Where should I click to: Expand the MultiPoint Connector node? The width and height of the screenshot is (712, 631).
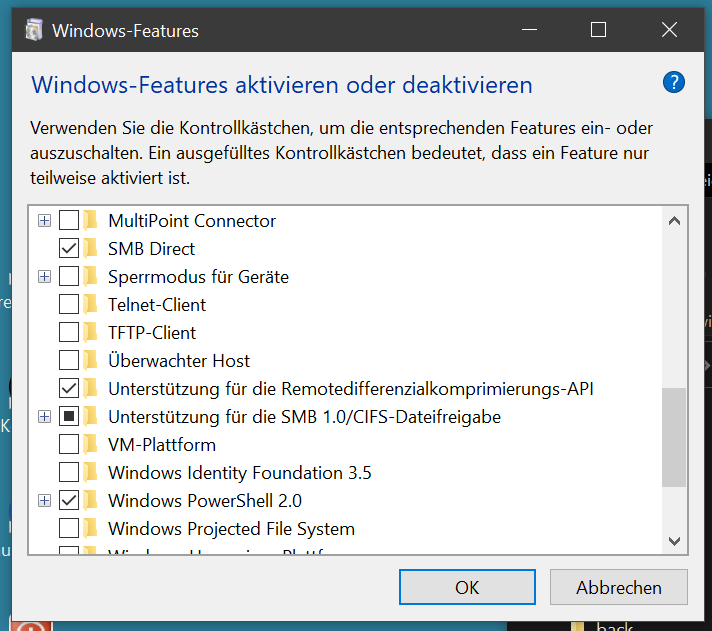tap(44, 221)
